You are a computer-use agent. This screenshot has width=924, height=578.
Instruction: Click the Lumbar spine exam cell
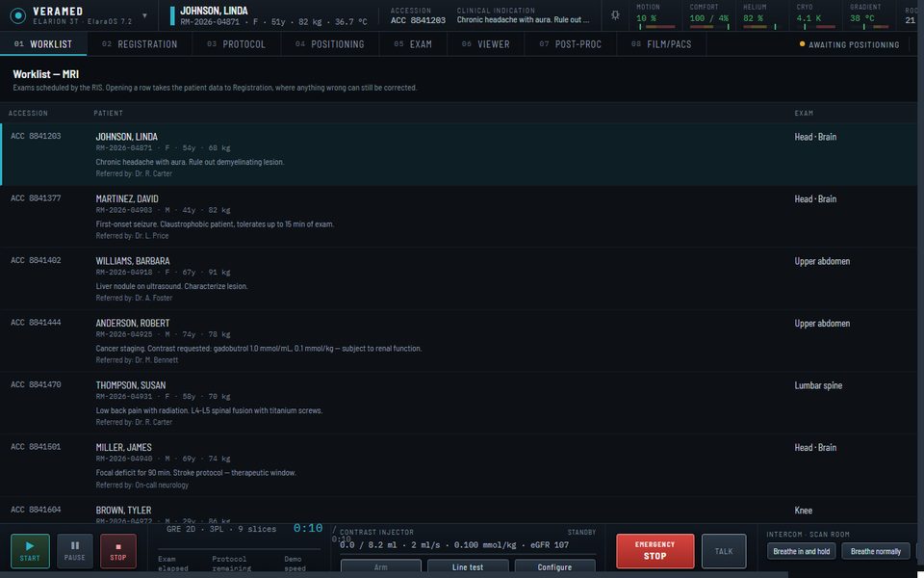(x=818, y=385)
